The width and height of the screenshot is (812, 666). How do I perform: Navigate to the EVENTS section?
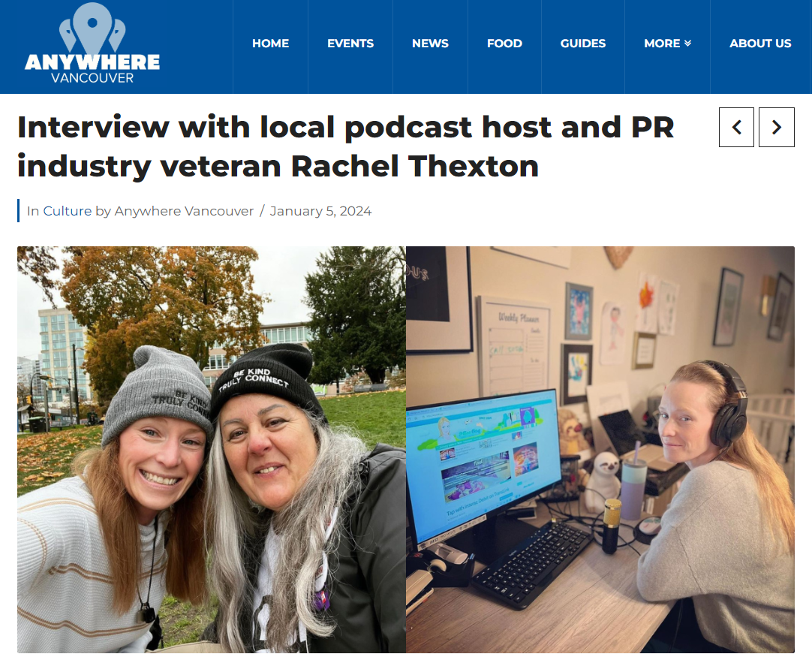pos(350,44)
